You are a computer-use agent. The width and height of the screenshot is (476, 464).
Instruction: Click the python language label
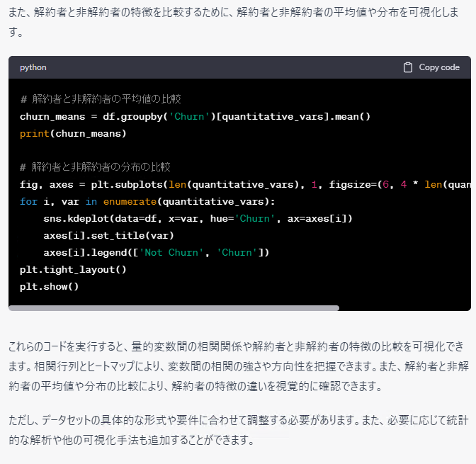click(33, 67)
